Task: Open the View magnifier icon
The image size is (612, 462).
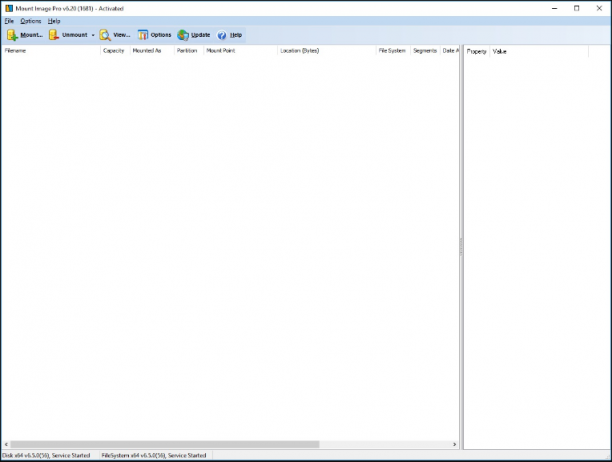Action: [105, 35]
